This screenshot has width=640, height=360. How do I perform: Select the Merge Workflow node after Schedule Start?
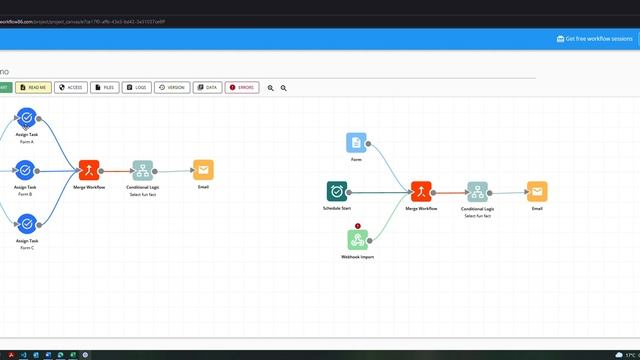[421, 192]
